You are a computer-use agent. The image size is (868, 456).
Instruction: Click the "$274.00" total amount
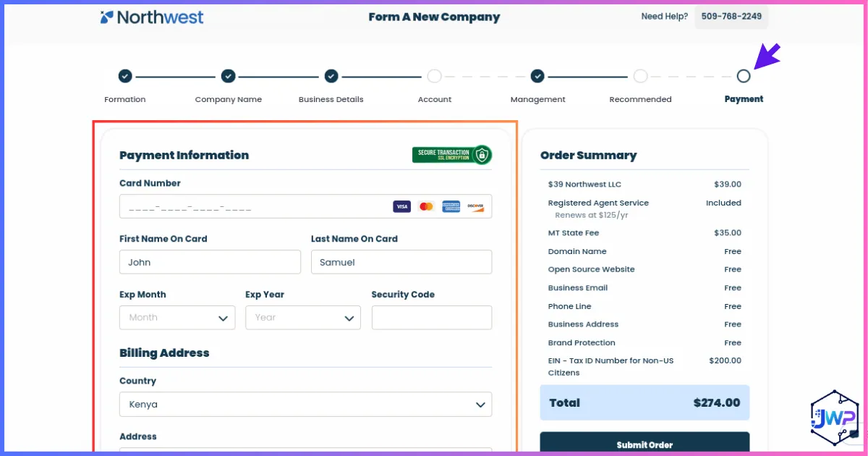[717, 403]
